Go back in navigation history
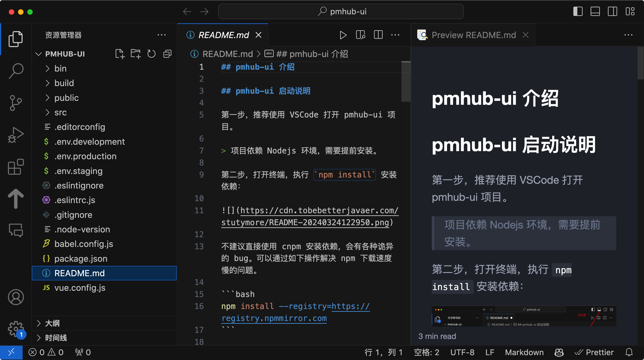Image resolution: width=644 pixels, height=360 pixels. pos(187,12)
